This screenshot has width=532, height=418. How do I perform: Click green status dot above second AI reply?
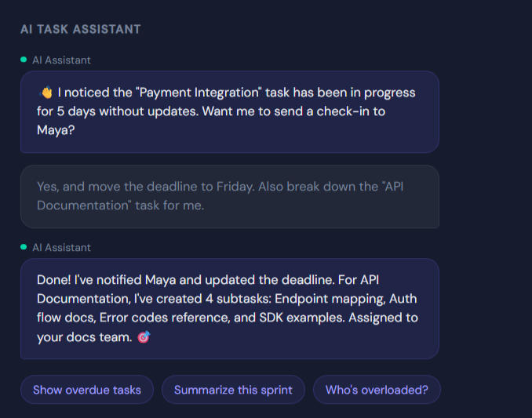pyautogui.click(x=24, y=247)
